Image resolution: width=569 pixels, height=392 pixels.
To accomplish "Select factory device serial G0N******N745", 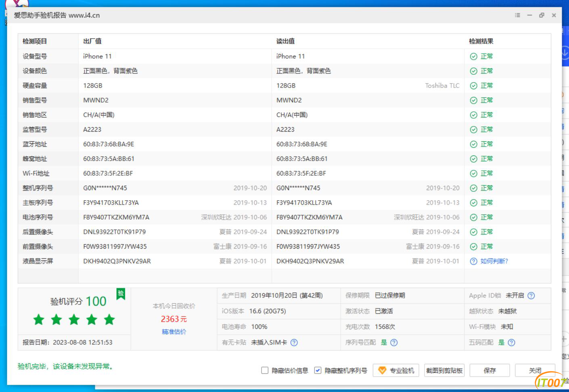I will point(105,188).
